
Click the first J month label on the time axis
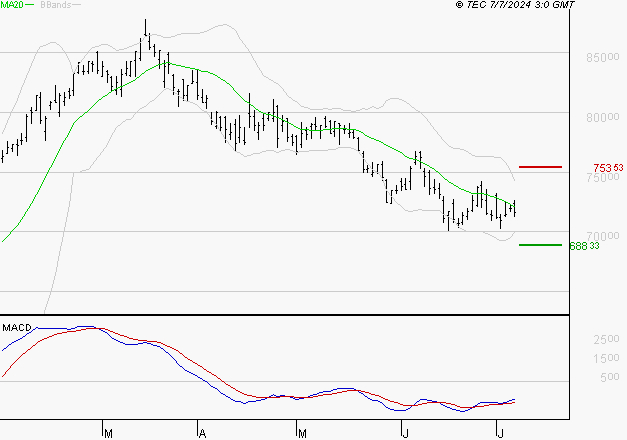tap(405, 434)
